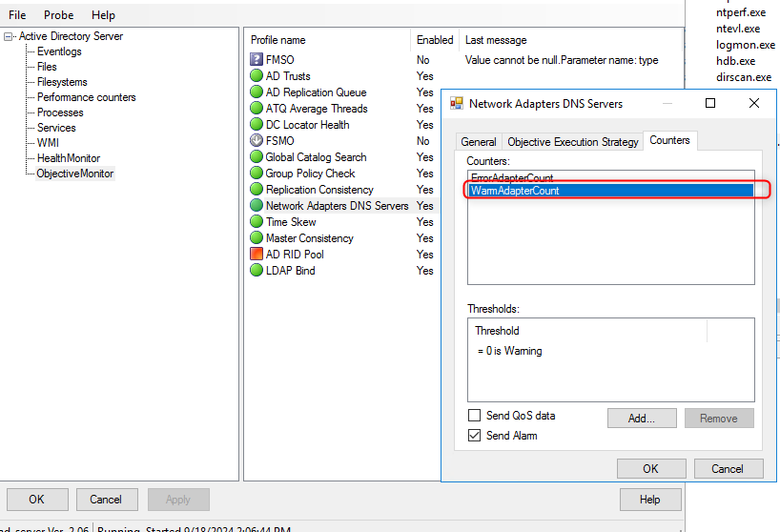This screenshot has width=780, height=532.
Task: Click the dialog's Cancel button
Action: tap(727, 468)
